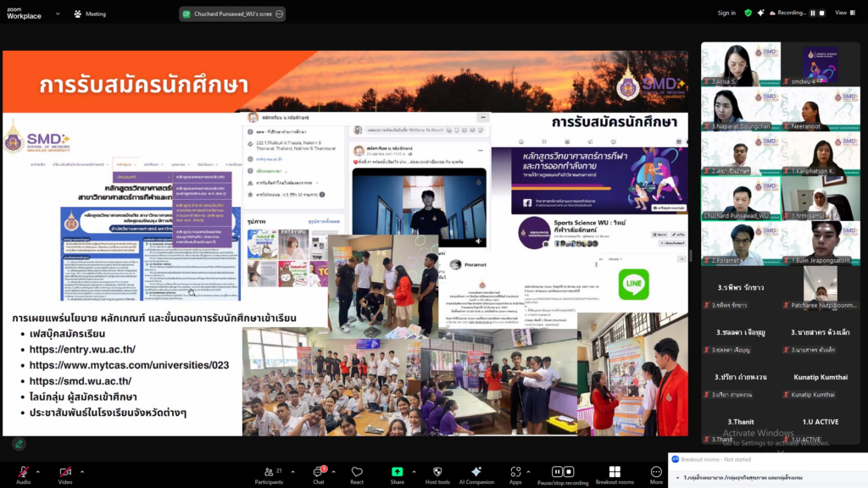Expand share options arrow next to Share
Viewport: 868px width, 488px height.
(414, 472)
